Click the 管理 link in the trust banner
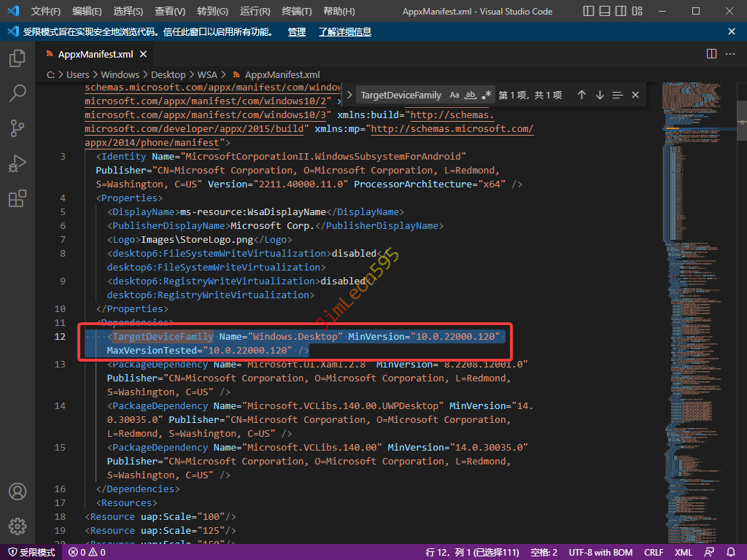The image size is (747, 560). pos(296,32)
